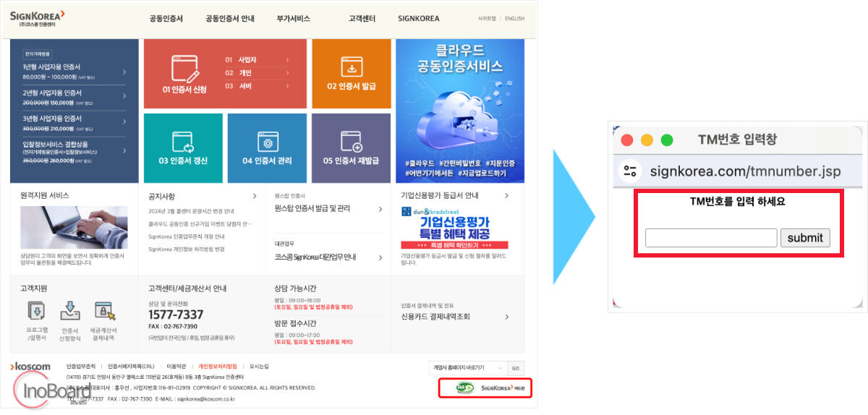The image size is (868, 415).
Task: Open 원스탑 인증서 발급 및 관리
Action: (329, 208)
